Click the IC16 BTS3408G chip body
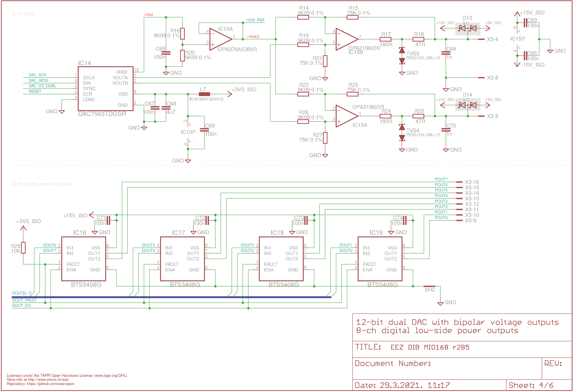Screen dimensions: 573x392 click(x=84, y=259)
